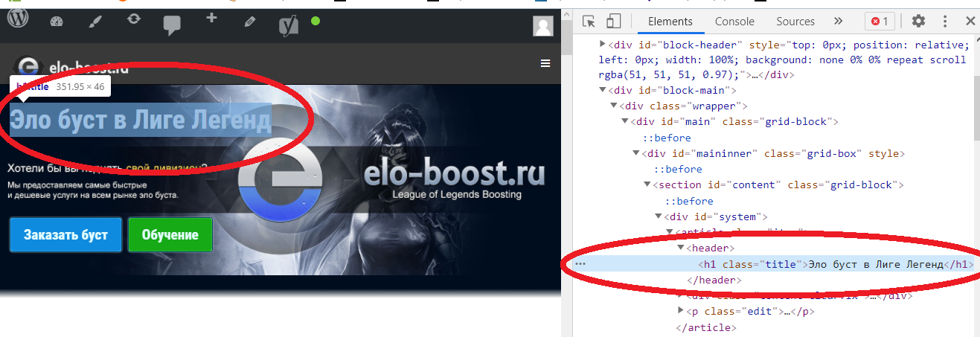
Task: Expand the div id block-header node
Action: [603, 44]
